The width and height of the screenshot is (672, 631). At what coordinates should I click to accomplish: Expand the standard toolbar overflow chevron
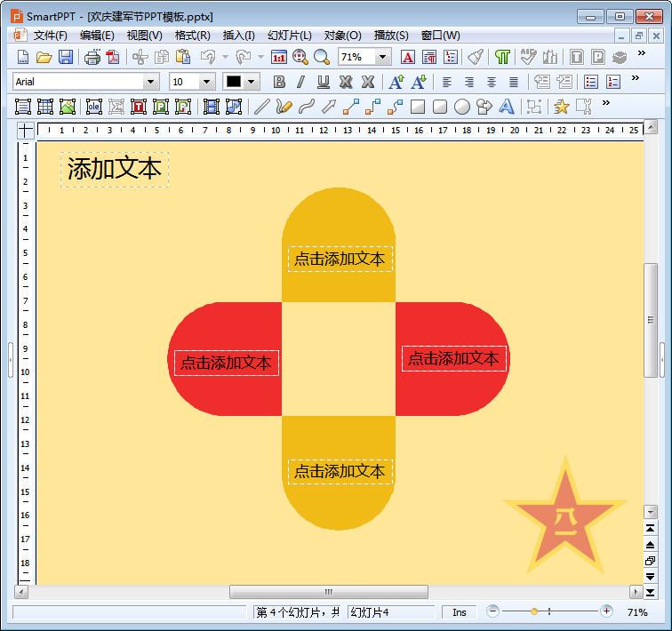[641, 53]
